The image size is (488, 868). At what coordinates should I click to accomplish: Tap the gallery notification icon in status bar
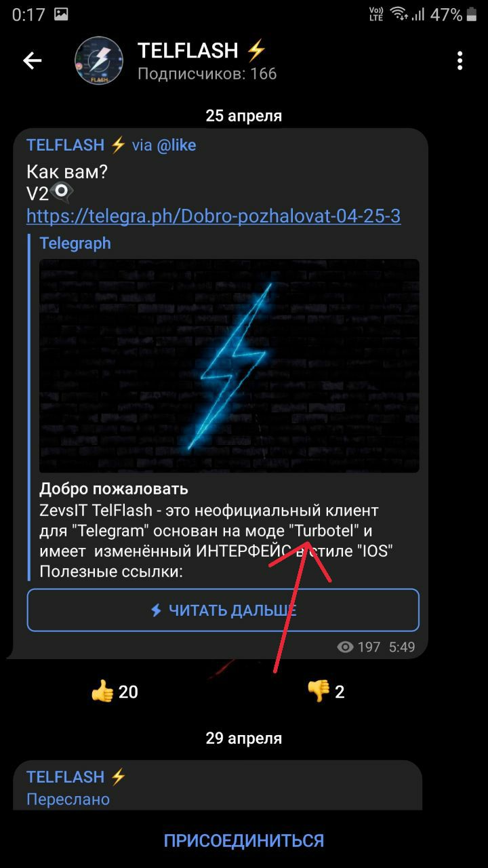pyautogui.click(x=60, y=14)
